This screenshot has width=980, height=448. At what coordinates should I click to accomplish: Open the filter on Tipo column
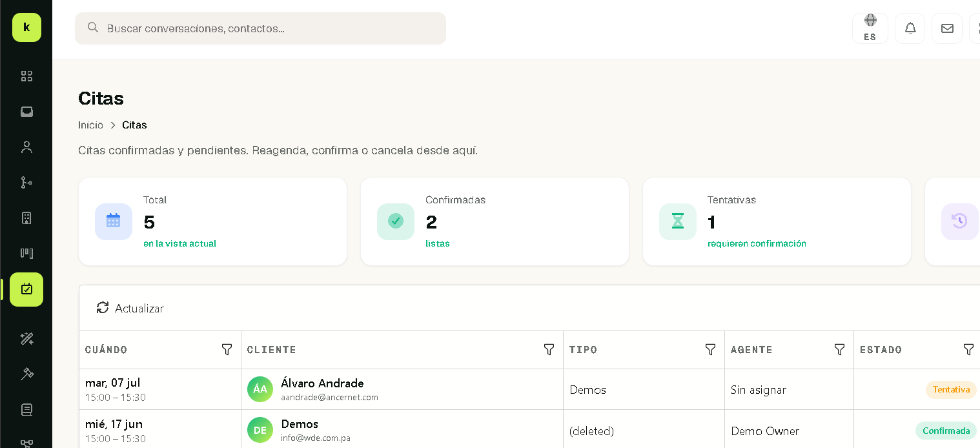pos(710,349)
